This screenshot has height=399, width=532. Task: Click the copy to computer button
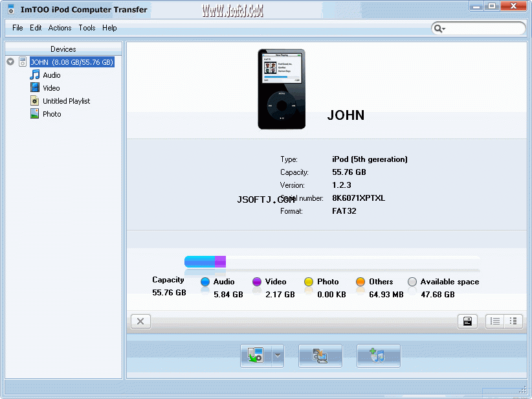(256, 356)
